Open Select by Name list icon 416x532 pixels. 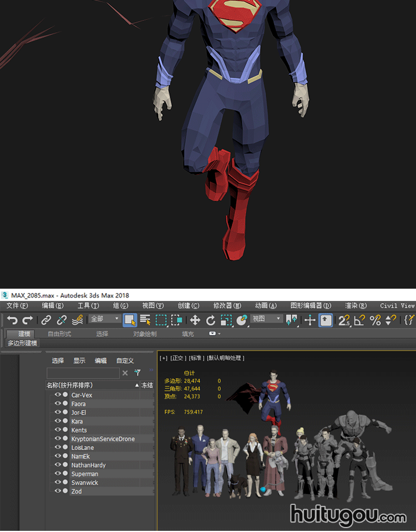(145, 320)
